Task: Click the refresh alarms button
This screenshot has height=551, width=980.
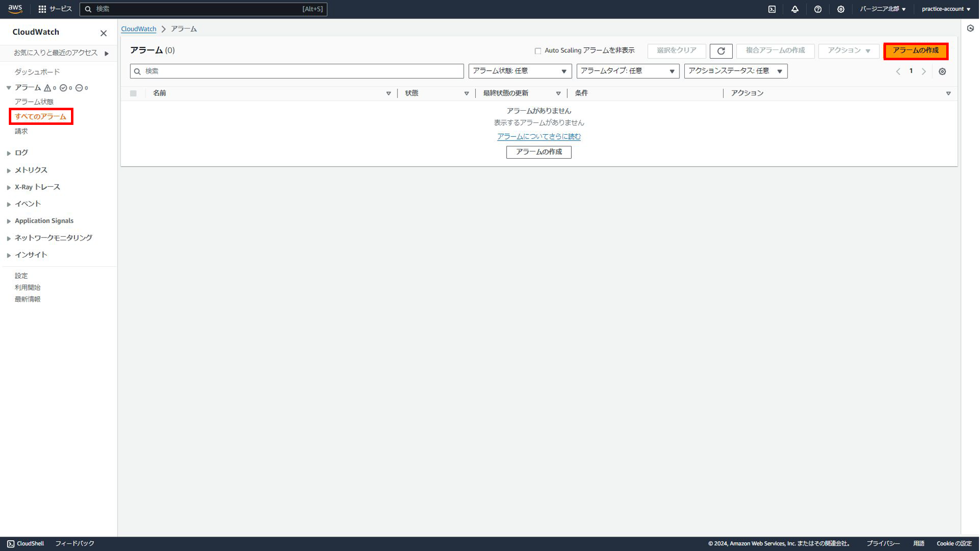Action: click(721, 51)
